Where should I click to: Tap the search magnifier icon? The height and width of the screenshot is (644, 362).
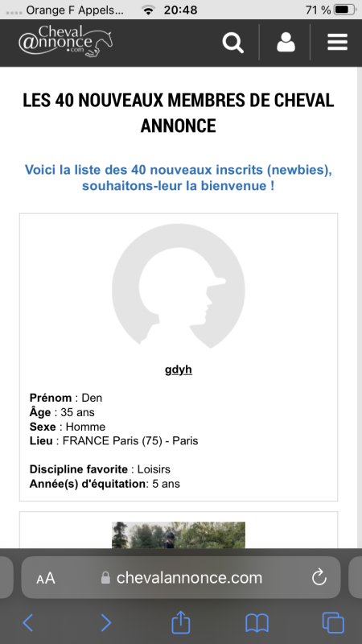(x=232, y=43)
